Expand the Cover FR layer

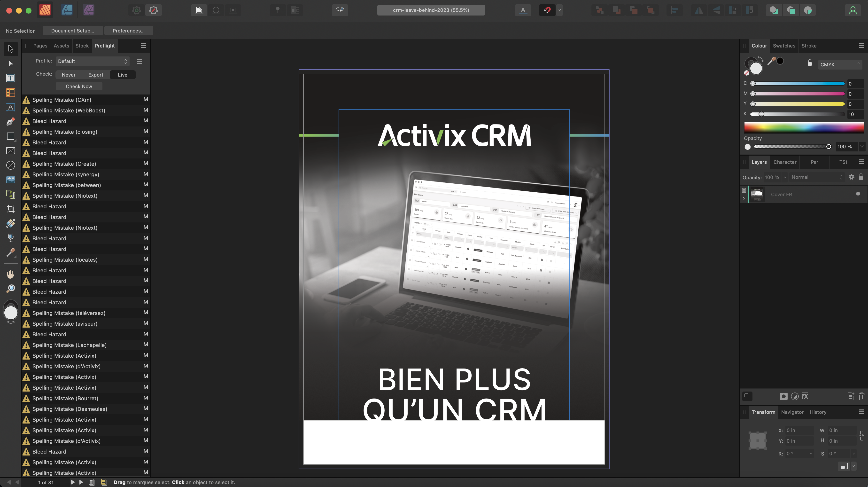(744, 199)
